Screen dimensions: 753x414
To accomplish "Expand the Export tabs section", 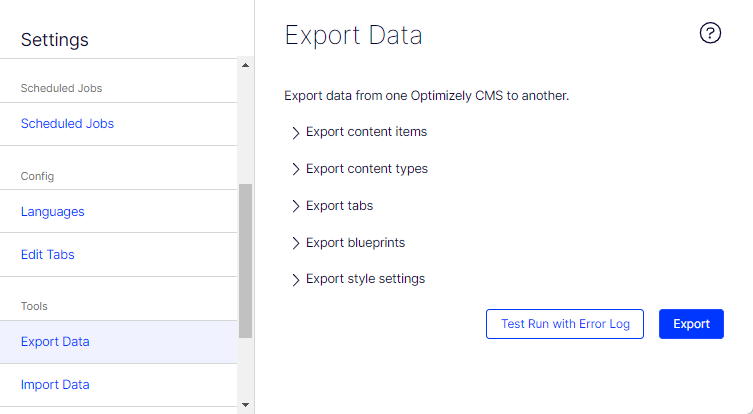I will click(339, 205).
